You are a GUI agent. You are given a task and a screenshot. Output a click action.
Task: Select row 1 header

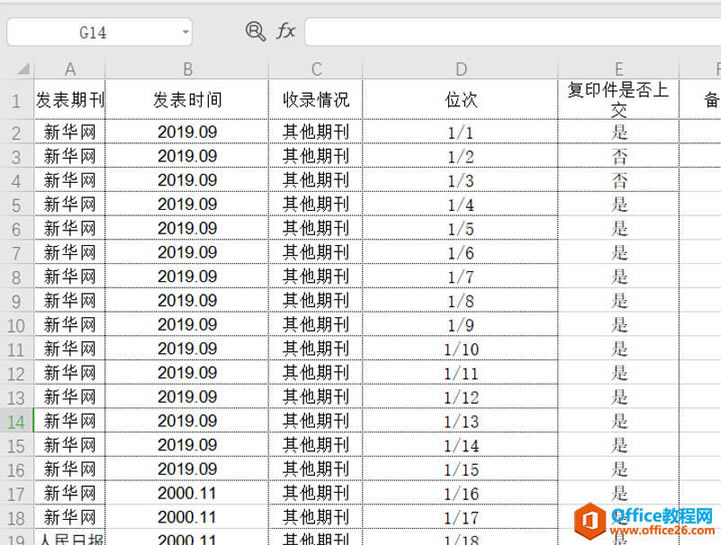pos(17,100)
